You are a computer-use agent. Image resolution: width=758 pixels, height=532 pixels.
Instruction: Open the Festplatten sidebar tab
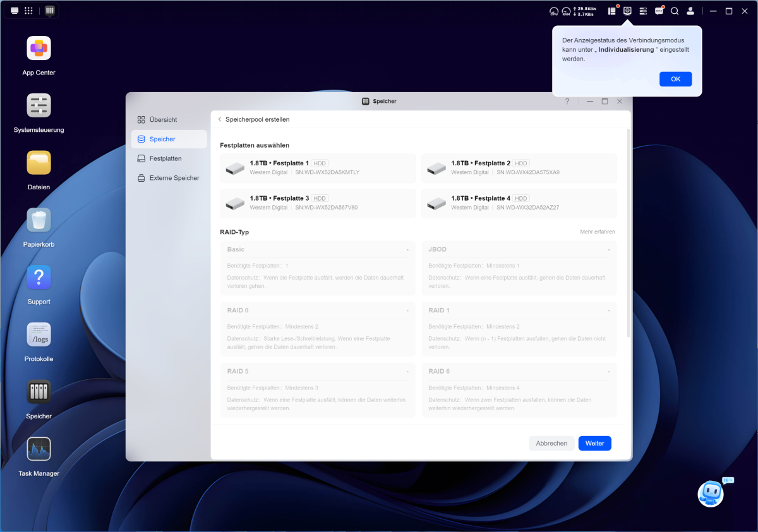169,158
